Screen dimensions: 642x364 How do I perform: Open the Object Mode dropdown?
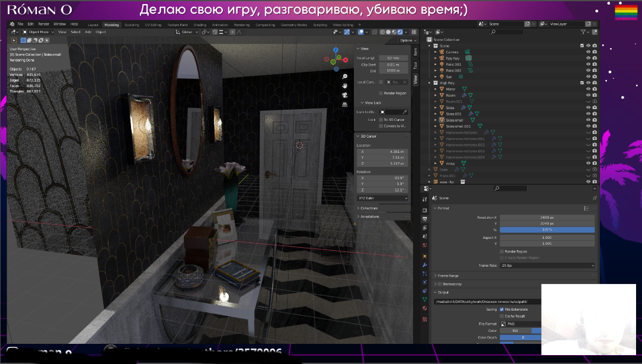pyautogui.click(x=39, y=32)
